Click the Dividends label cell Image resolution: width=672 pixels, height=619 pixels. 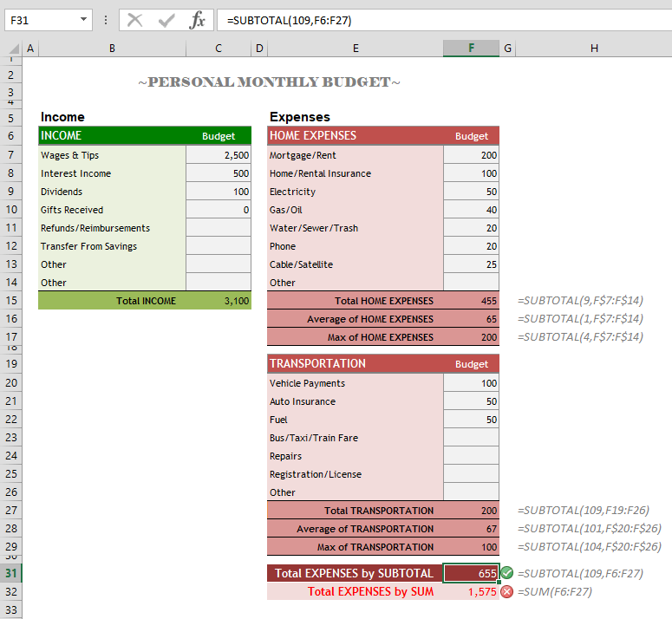point(112,192)
